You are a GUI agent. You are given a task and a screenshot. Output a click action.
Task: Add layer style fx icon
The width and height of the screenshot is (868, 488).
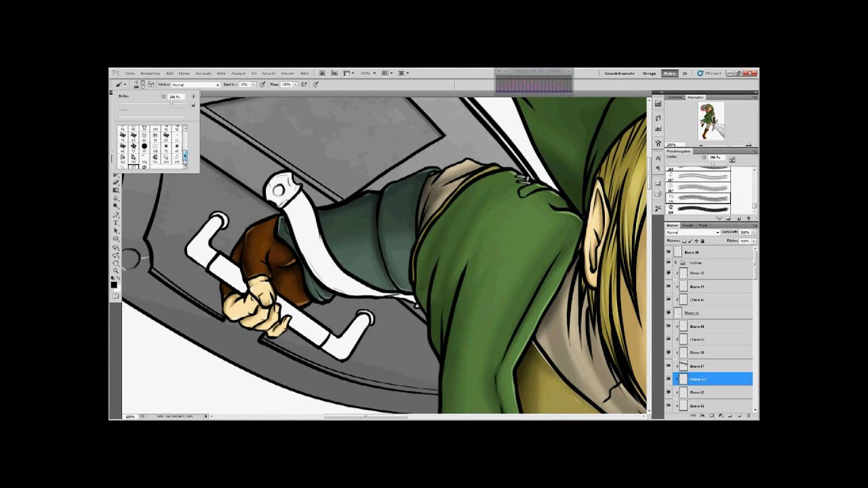point(703,415)
